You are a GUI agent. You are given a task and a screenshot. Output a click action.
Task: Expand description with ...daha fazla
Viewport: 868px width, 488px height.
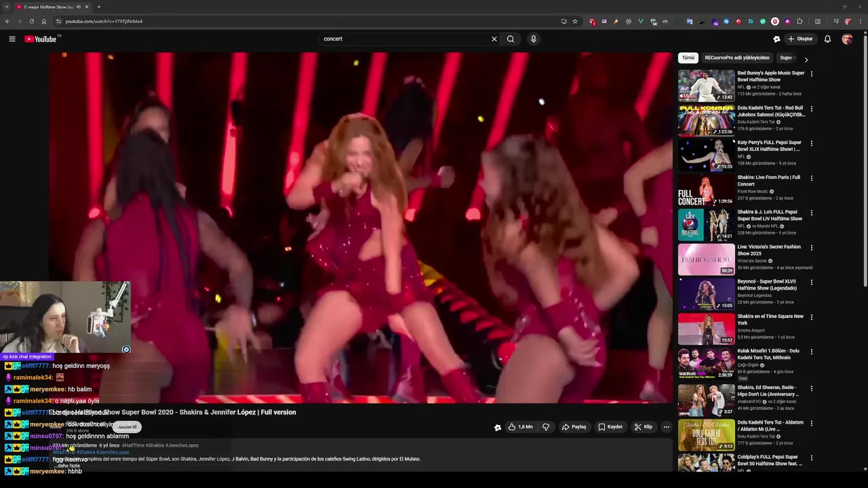point(68,466)
